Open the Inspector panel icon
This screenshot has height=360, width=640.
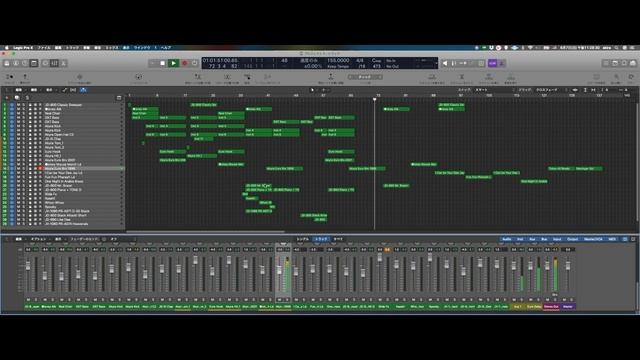16,63
